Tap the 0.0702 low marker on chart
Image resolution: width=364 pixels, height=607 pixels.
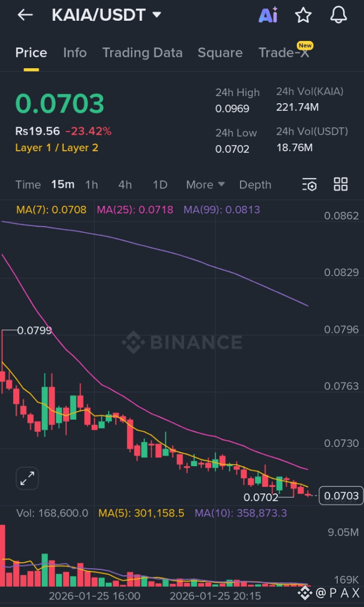[261, 497]
